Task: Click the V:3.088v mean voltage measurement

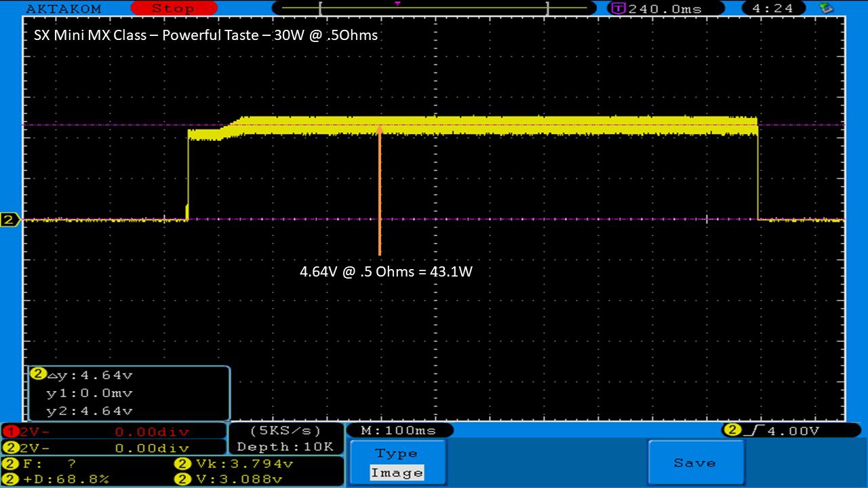Action: tap(234, 479)
